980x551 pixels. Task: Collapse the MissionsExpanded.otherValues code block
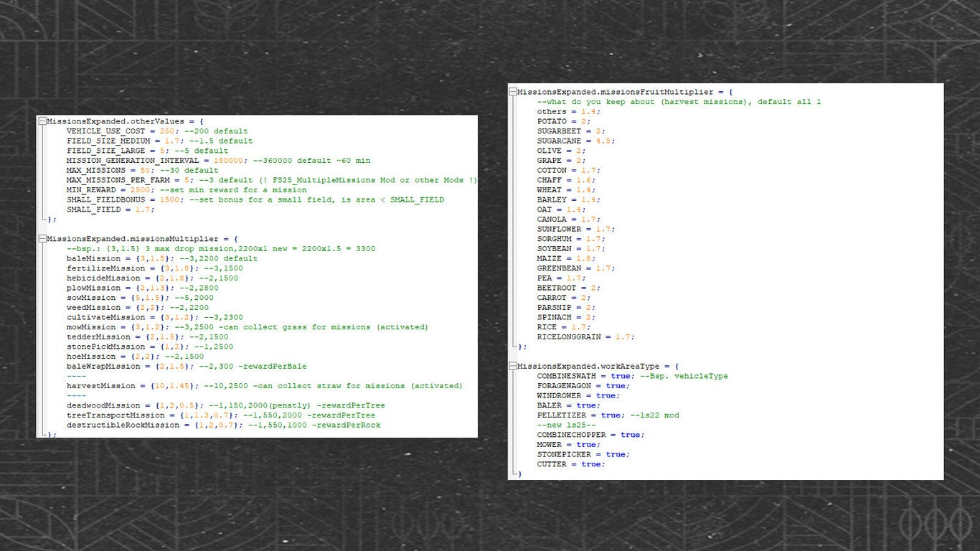[x=42, y=122]
